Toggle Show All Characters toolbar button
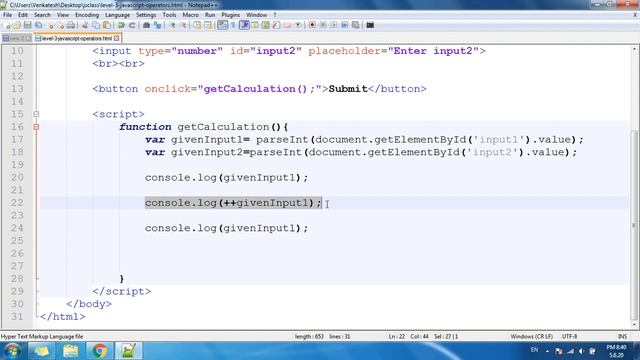This screenshot has width=640, height=360. click(x=233, y=25)
